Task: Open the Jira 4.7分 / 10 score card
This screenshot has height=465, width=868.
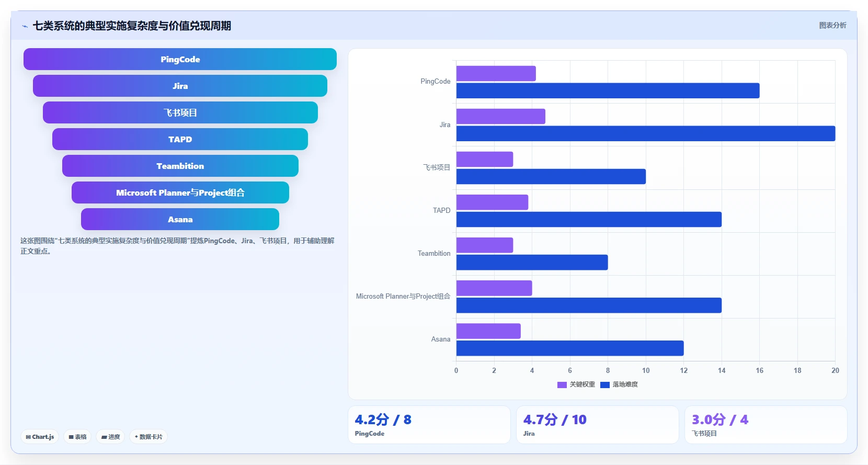Action: tap(598, 425)
